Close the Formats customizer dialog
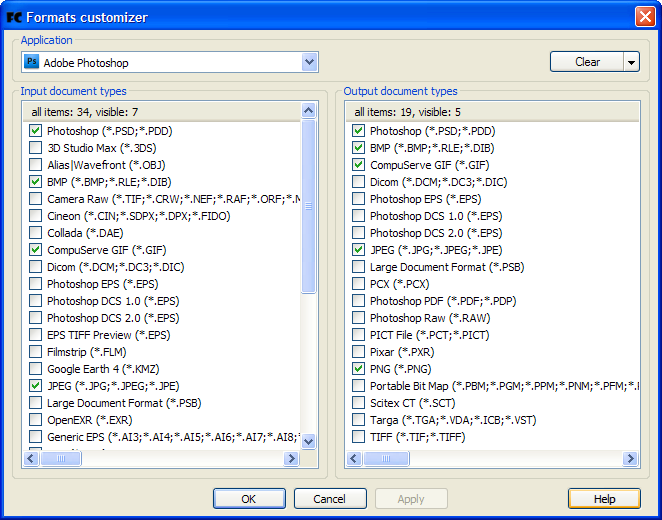662x520 pixels. click(645, 17)
